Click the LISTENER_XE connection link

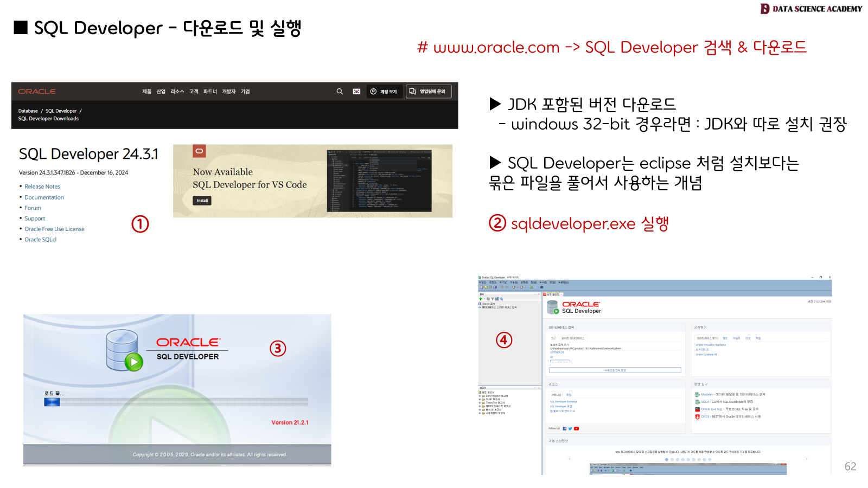tap(557, 352)
